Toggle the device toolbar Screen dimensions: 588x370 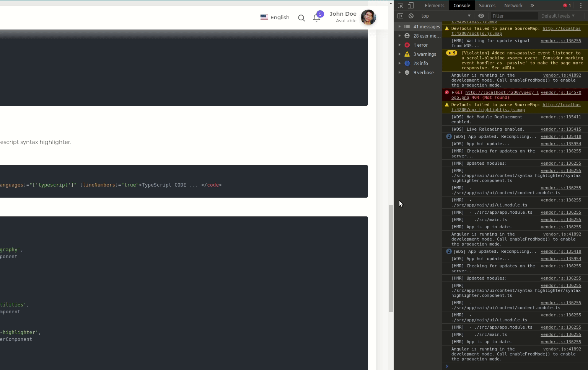click(x=410, y=5)
